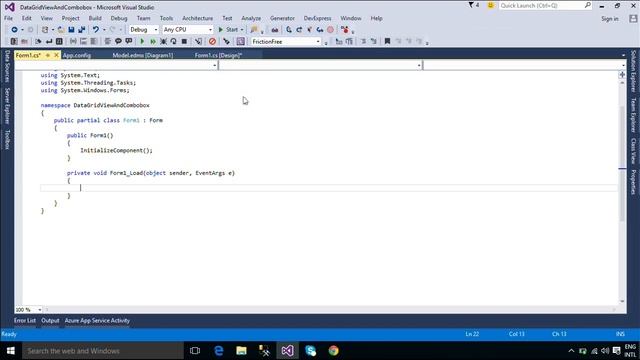Click the Open File folder icon
Screen dimensions: 640x360
click(61, 30)
